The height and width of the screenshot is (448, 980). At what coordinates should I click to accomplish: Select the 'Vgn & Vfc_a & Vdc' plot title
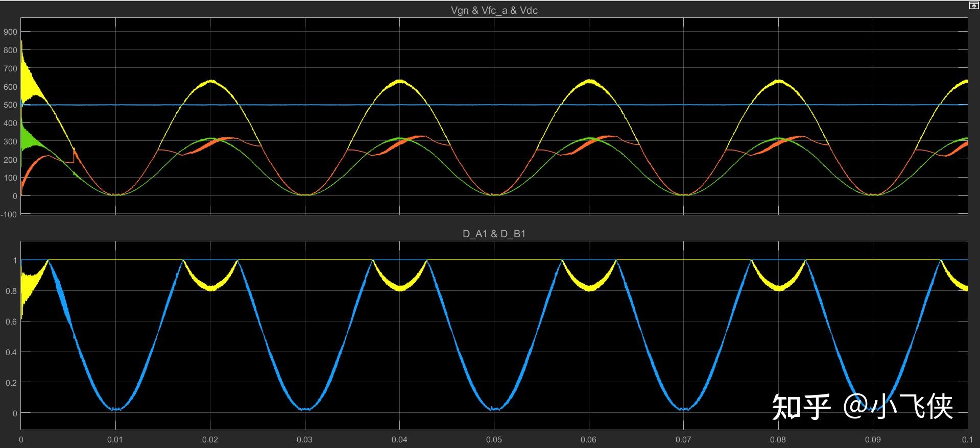coord(494,11)
